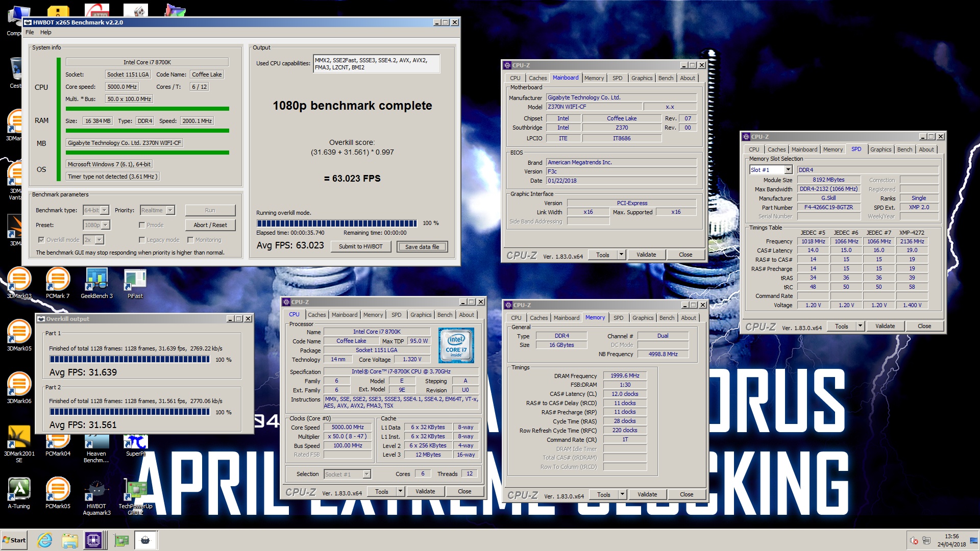The width and height of the screenshot is (980, 551).
Task: Click the Used CPU capabilities text box
Action: (376, 64)
